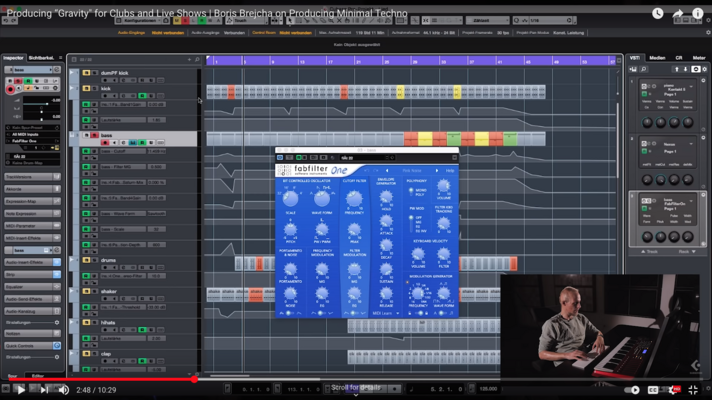
Task: Enable monitor next to inspector record button
Action: coord(18,88)
